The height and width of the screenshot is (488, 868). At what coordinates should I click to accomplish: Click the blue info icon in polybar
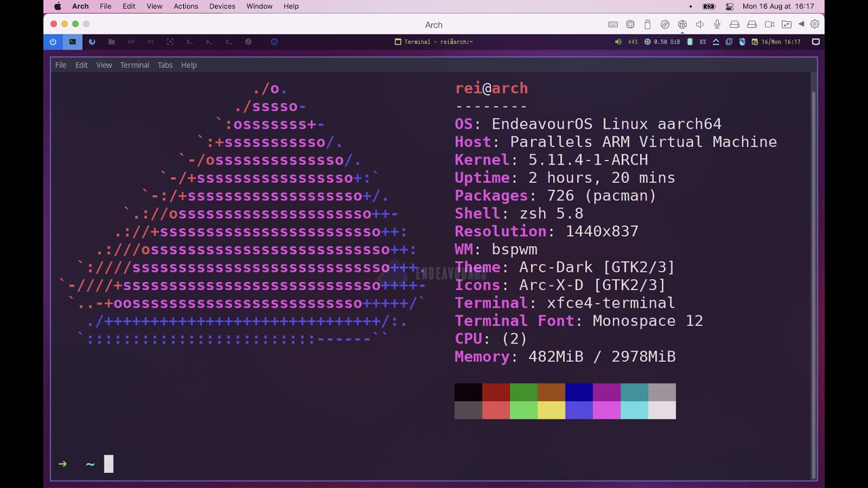[274, 41]
